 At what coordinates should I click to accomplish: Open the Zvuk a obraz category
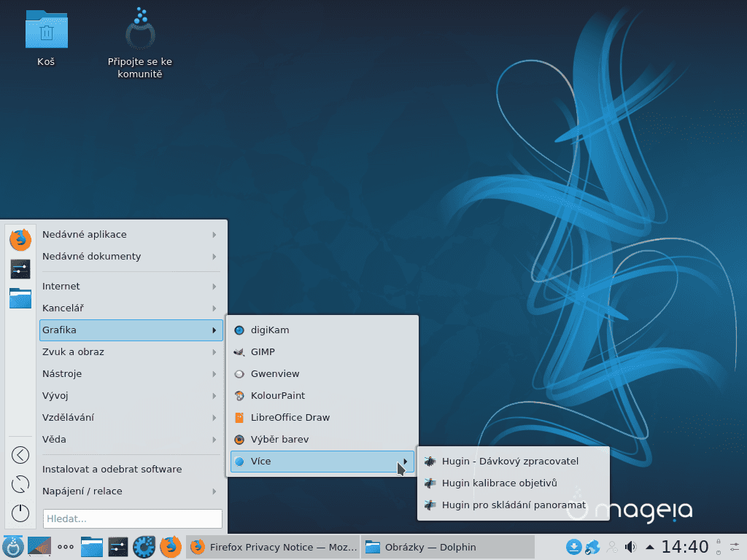(x=73, y=351)
